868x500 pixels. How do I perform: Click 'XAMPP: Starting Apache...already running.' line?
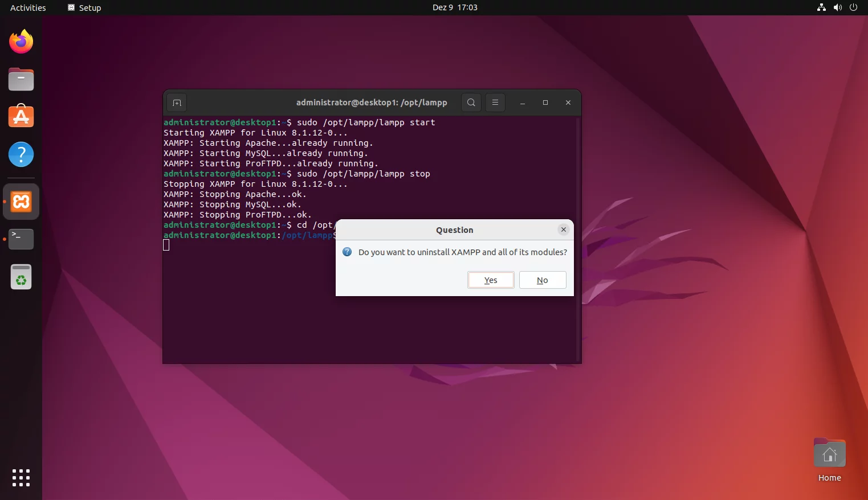click(268, 143)
